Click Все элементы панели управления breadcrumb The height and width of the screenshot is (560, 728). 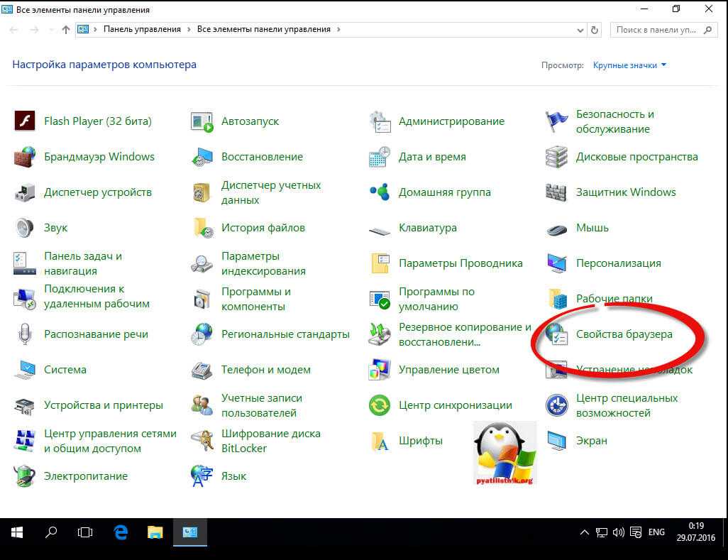[x=263, y=30]
